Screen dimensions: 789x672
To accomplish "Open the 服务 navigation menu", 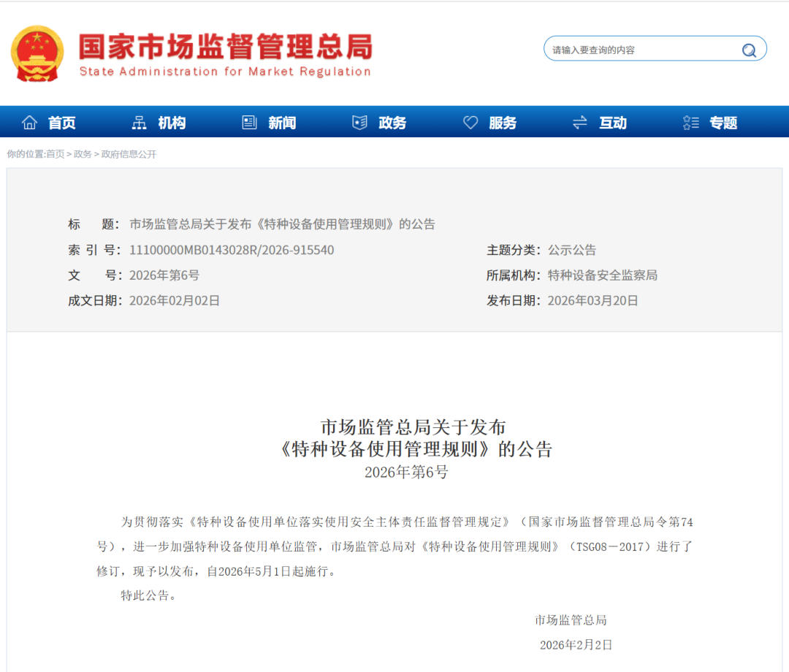I will pos(503,122).
